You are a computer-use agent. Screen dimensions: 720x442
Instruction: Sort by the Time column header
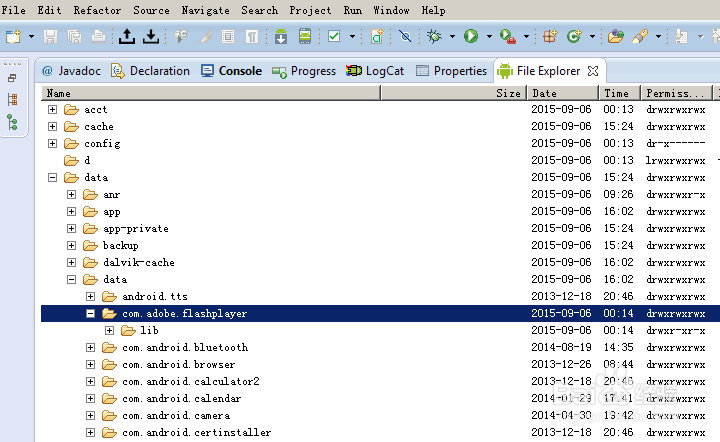coord(620,93)
